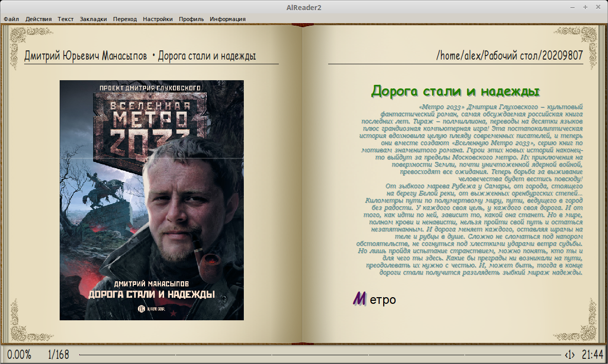Open the Информация menu
The height and width of the screenshot is (364, 608).
(227, 19)
